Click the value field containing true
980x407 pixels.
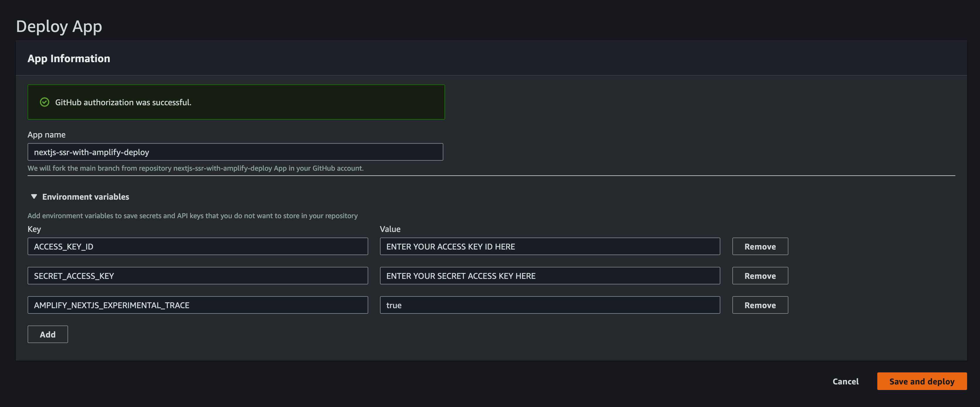coord(549,305)
